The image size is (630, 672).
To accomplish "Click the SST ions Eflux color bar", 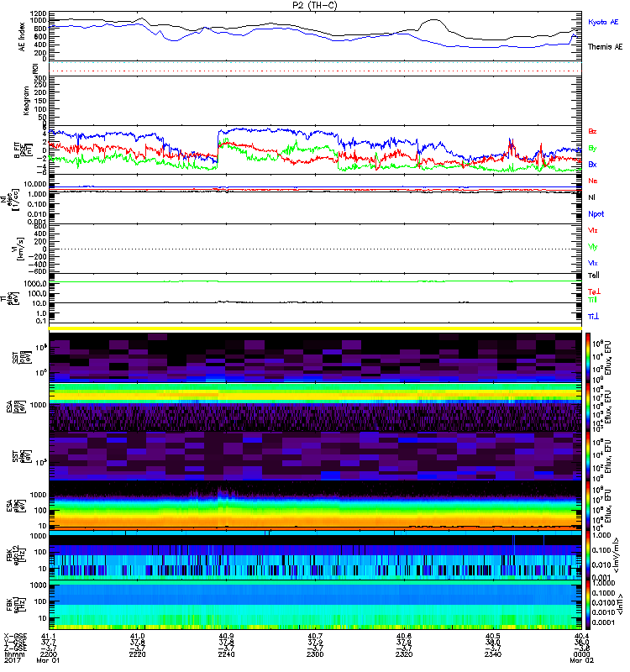I will [x=588, y=356].
